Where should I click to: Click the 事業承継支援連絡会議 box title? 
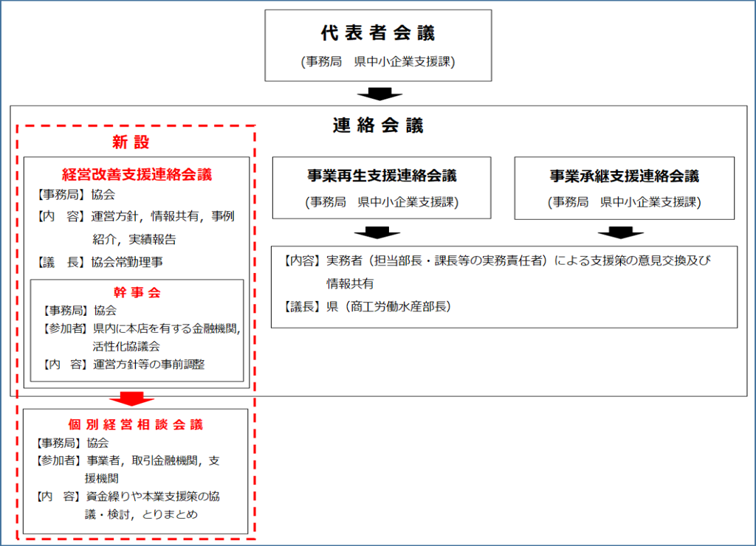pyautogui.click(x=624, y=176)
